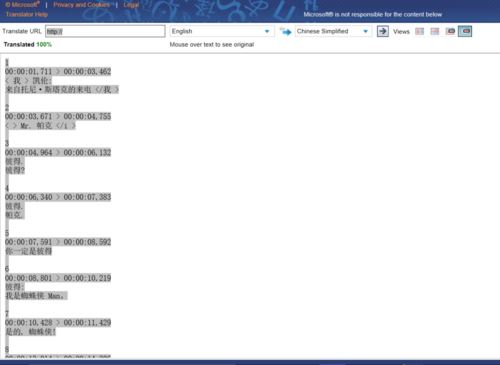Open the Legal link
500x365 pixels.
click(131, 5)
